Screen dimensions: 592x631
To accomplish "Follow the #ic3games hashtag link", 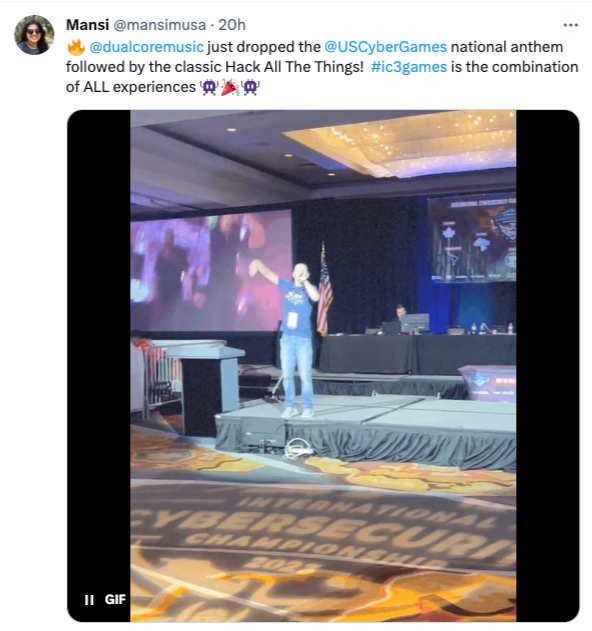I will click(x=409, y=67).
